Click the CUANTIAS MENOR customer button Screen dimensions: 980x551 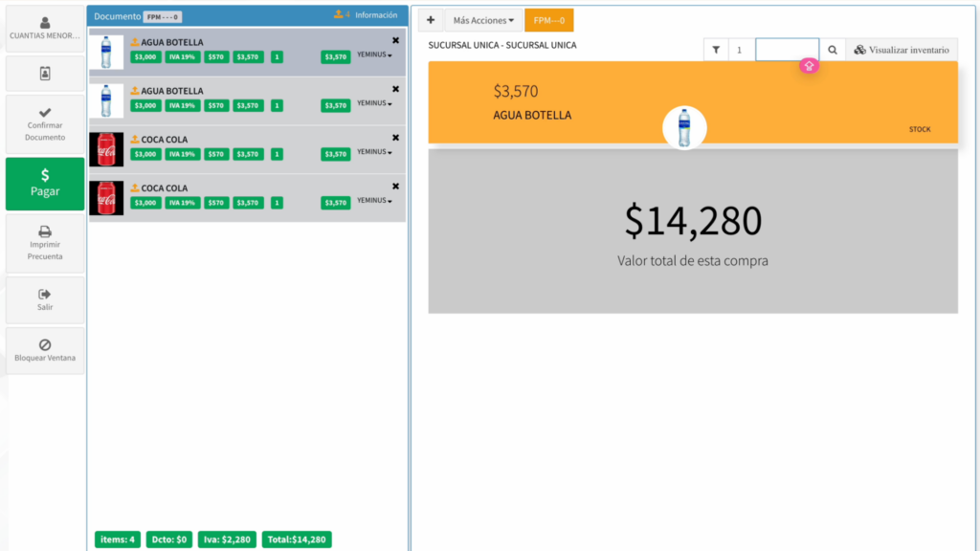[45, 29]
